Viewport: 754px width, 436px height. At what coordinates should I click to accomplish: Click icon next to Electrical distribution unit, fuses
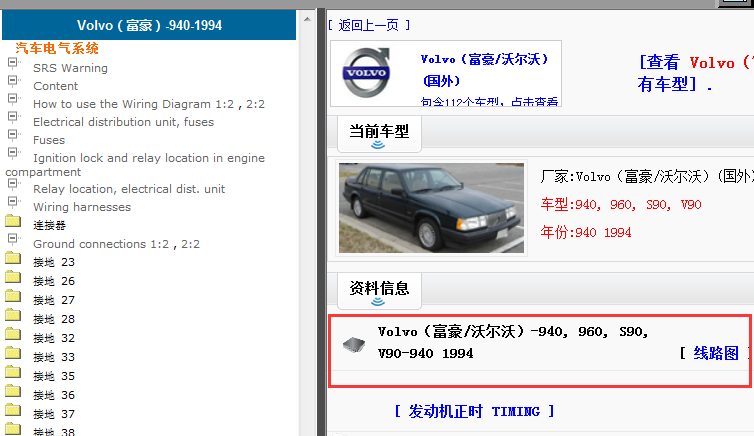pos(13,117)
